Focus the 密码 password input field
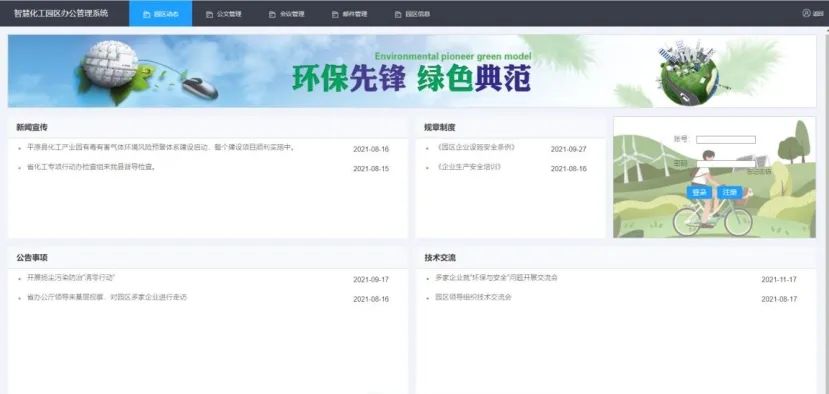The width and height of the screenshot is (829, 394). [726, 164]
